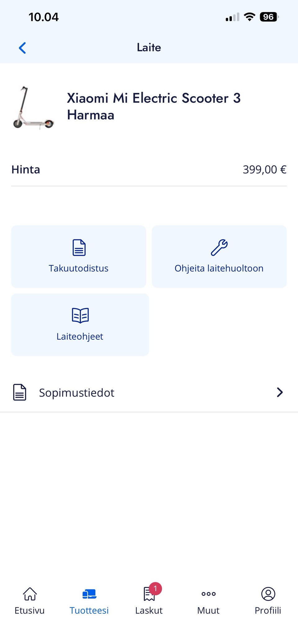Tap the three-dots Muut icon
This screenshot has height=644, width=298.
tap(208, 594)
